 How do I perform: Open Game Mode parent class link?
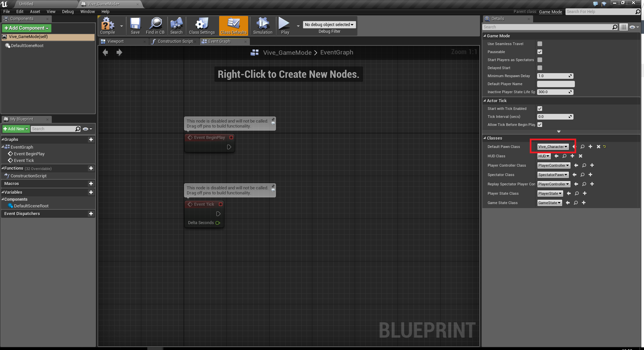coord(550,12)
